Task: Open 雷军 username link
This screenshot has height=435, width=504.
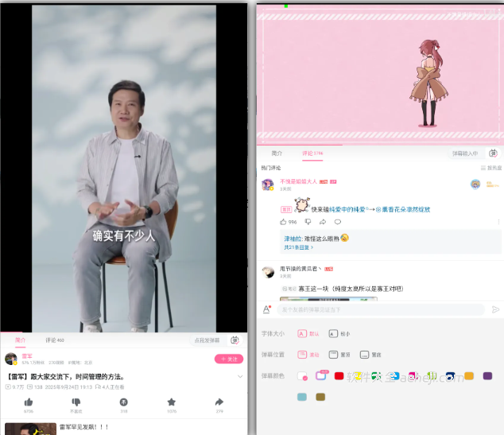Action: click(27, 356)
